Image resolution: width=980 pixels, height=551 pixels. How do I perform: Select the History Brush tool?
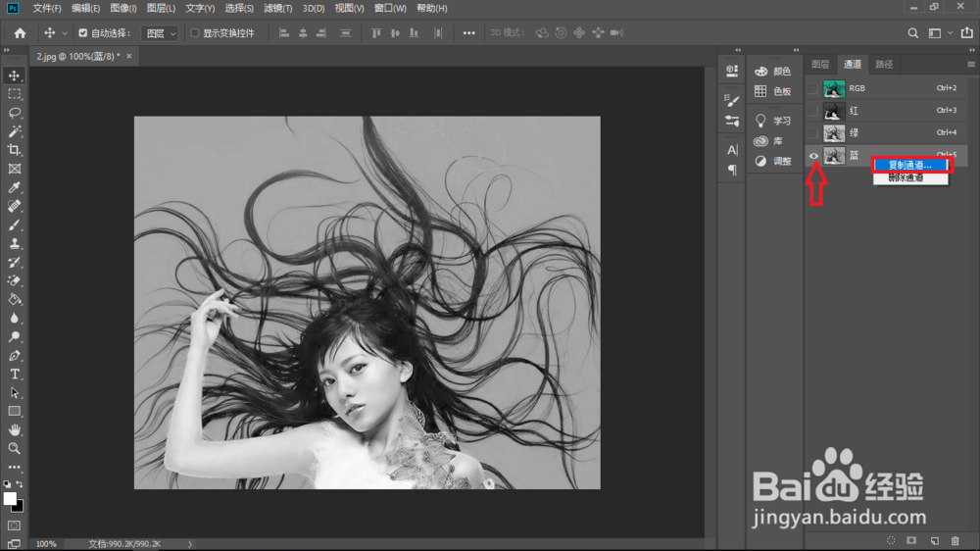(14, 262)
